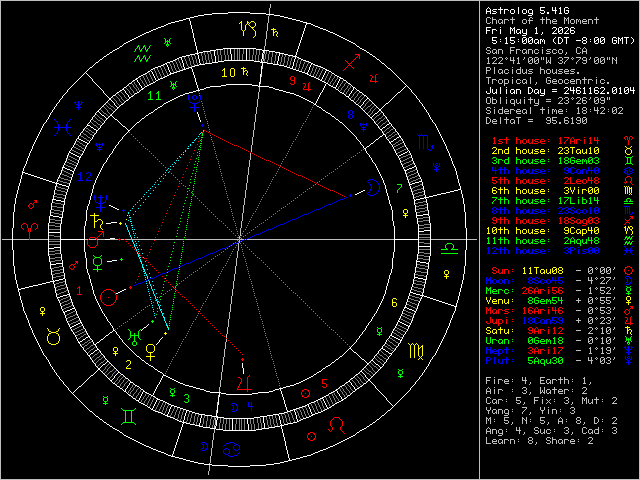Select the Learn: 8, Share: 2 line

[539, 441]
